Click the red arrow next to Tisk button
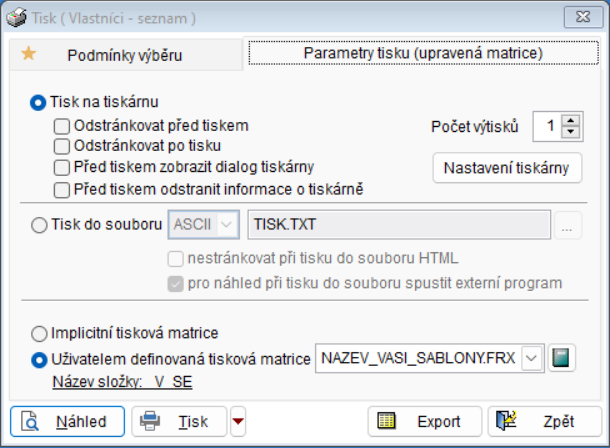The width and height of the screenshot is (610, 448). [237, 421]
